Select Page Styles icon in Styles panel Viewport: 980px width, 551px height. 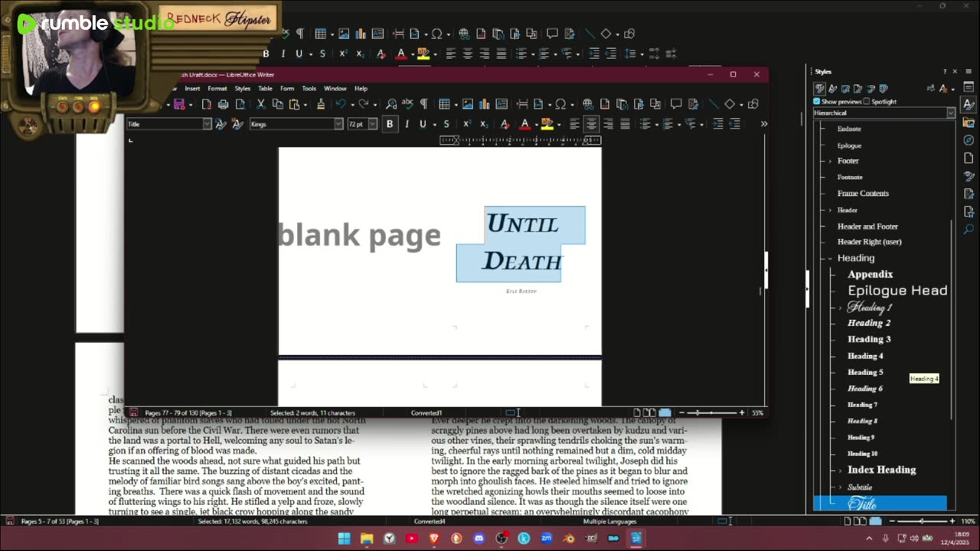click(x=857, y=89)
